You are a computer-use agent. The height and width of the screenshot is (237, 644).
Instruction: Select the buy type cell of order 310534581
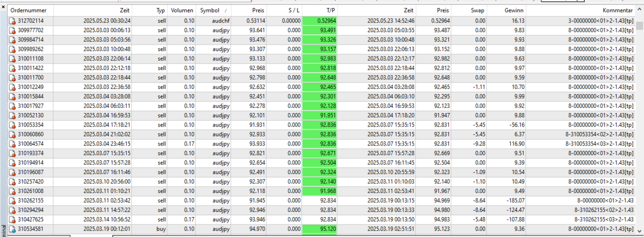pyautogui.click(x=161, y=229)
